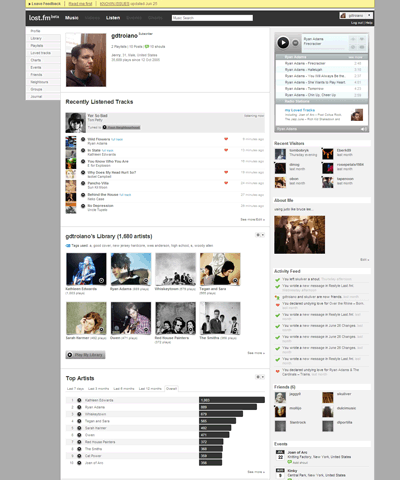Screen dimensions: 400x480
Task: Click the large play button in radio player
Action: pos(283,43)
